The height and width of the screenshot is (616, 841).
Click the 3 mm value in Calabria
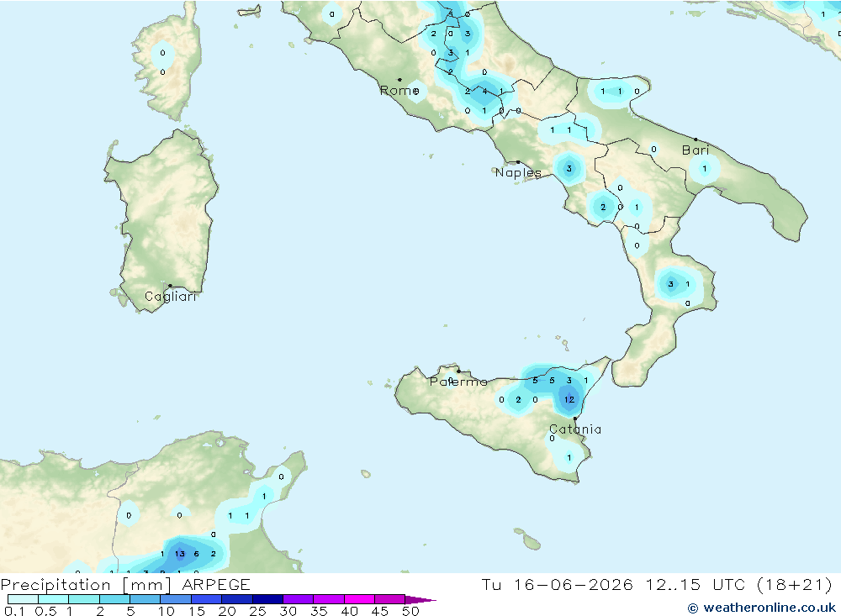tap(670, 284)
